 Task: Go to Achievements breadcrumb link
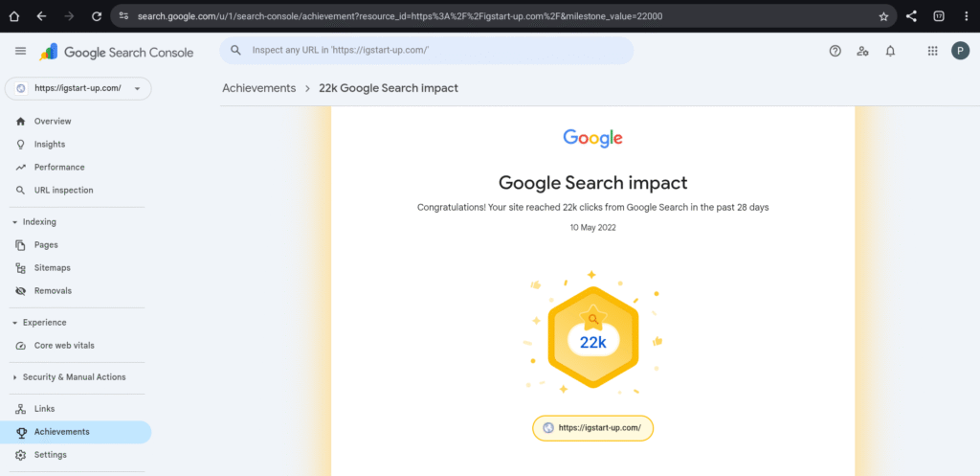(258, 88)
